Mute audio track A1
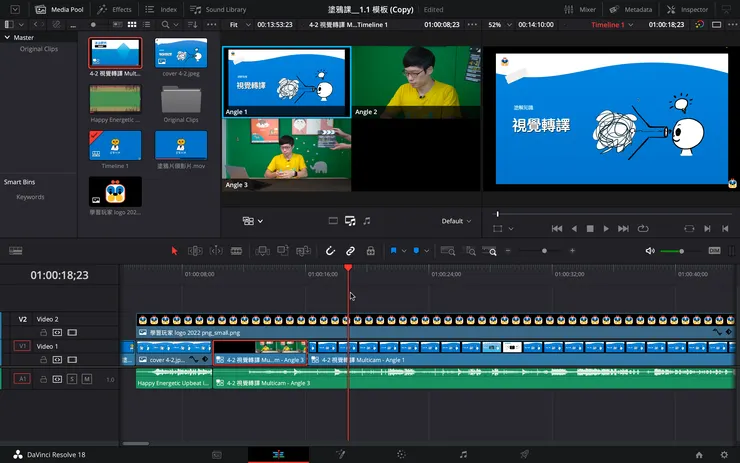Viewport: 740px width, 463px height. (87, 379)
